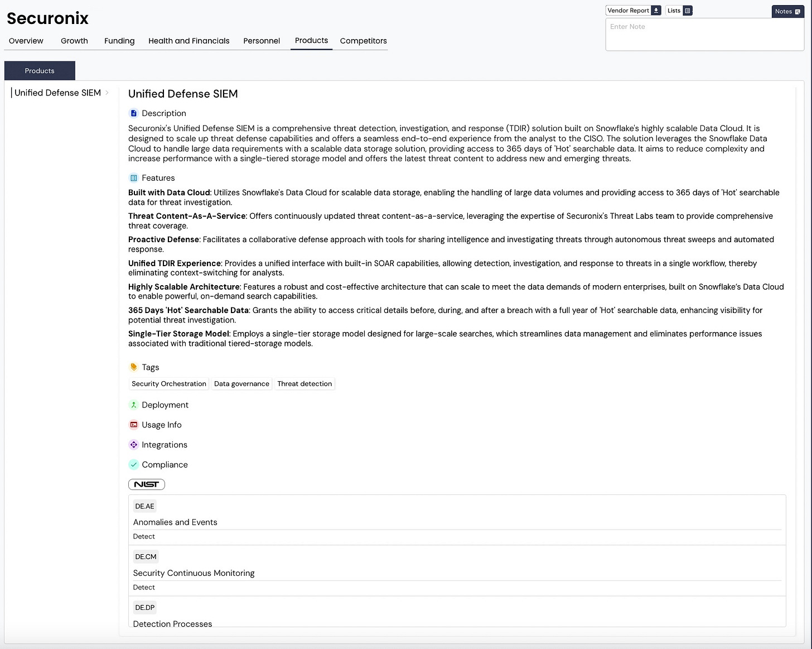This screenshot has width=812, height=649.
Task: Switch to the Growth tab
Action: 74,41
